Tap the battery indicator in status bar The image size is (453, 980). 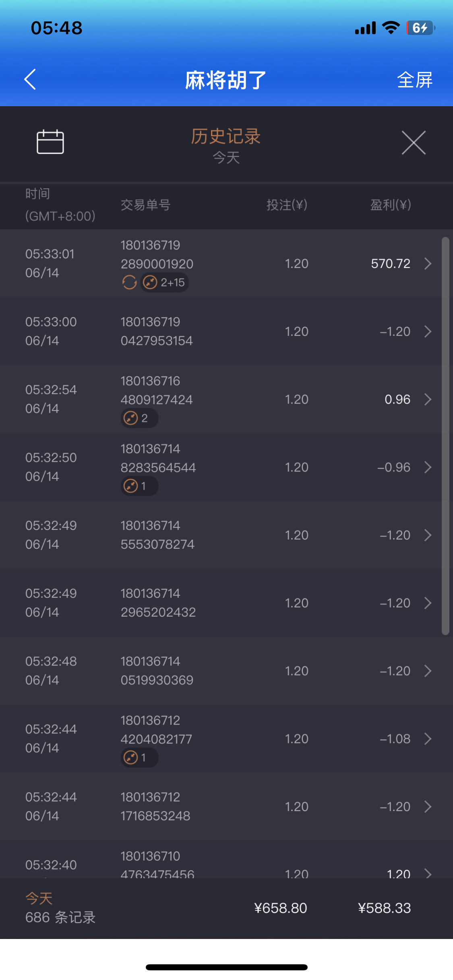(420, 28)
